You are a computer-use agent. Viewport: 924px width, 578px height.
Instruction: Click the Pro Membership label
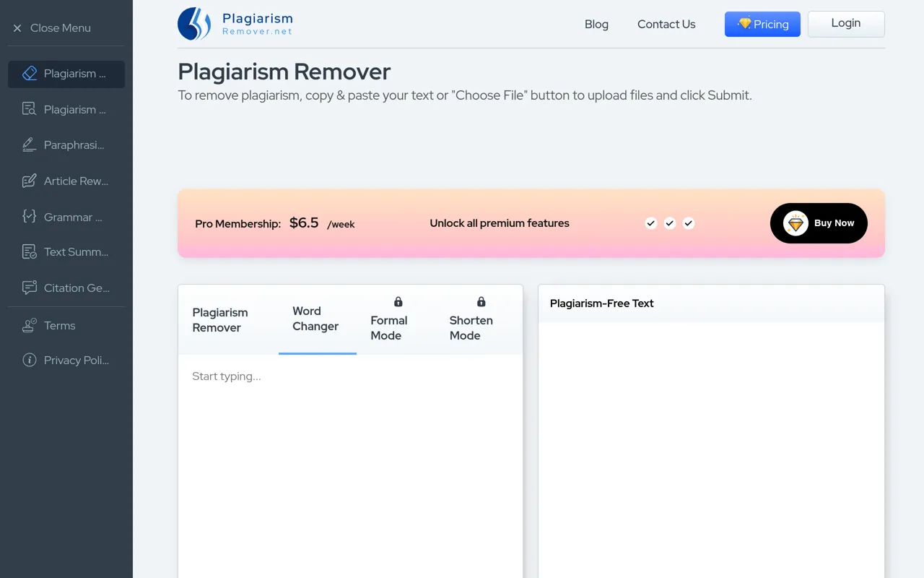237,224
